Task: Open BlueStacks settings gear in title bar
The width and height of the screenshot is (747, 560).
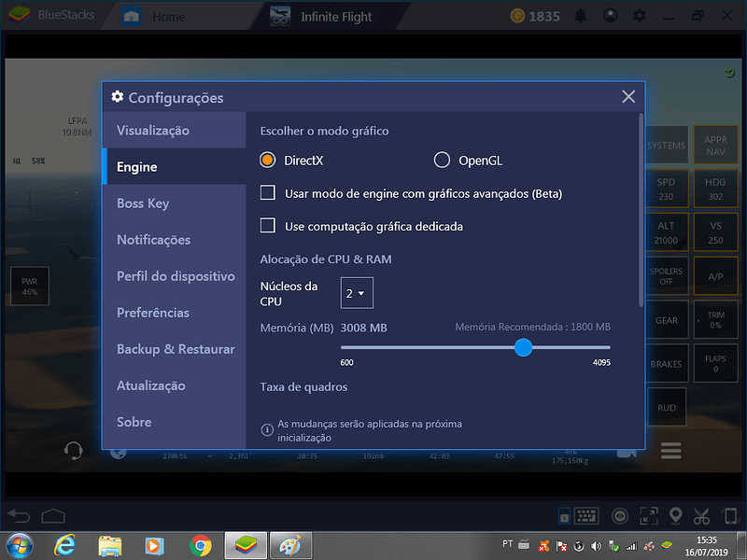Action: click(x=640, y=16)
